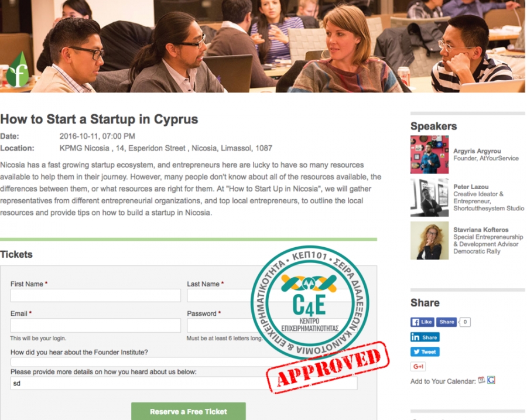Click the Facebook Share button
This screenshot has height=420, width=527.
(x=446, y=322)
